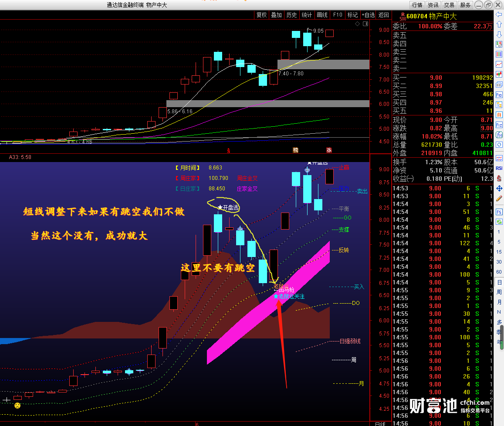This screenshot has height=426, width=504.
Task: Click the back arrow icon in right sidebar
Action: tap(499, 14)
